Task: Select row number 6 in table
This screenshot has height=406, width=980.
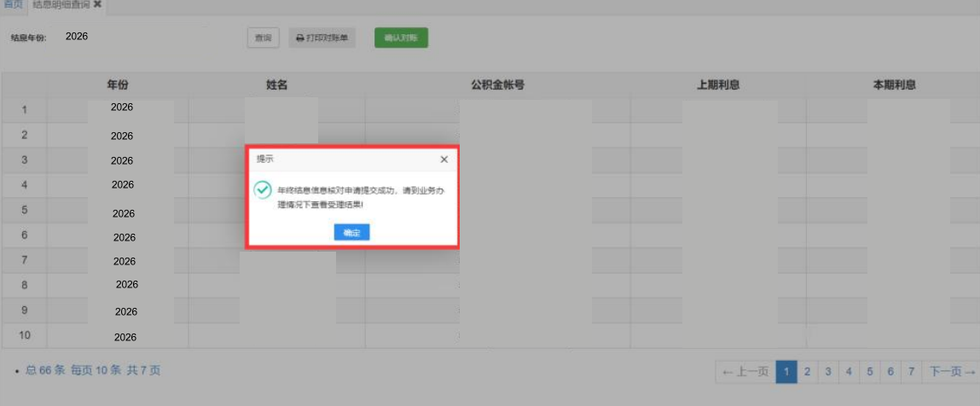Action: point(25,235)
